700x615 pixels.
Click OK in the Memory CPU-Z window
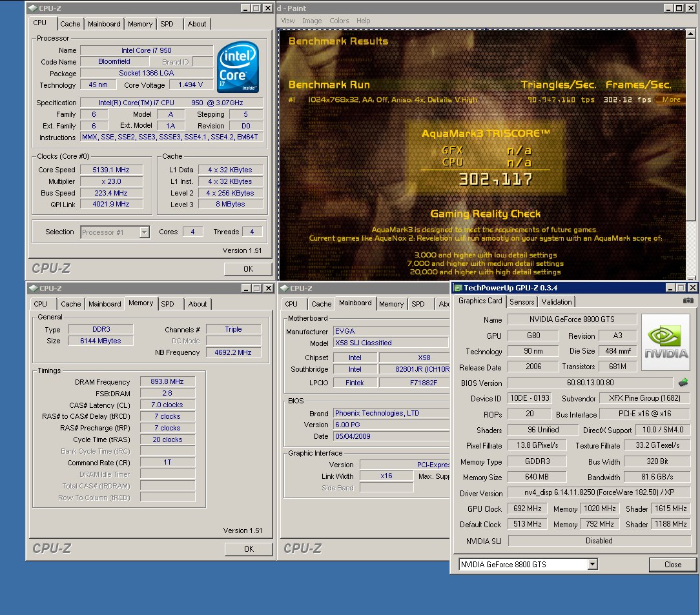point(249,549)
